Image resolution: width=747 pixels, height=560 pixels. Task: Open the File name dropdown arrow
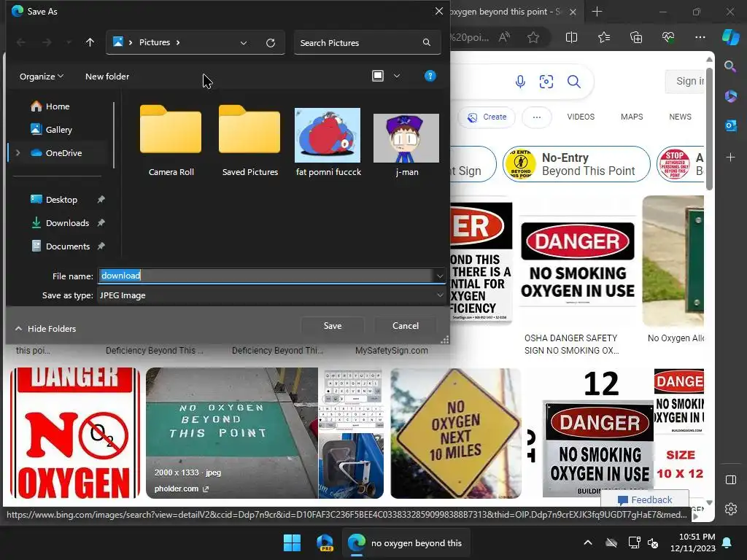tap(439, 276)
